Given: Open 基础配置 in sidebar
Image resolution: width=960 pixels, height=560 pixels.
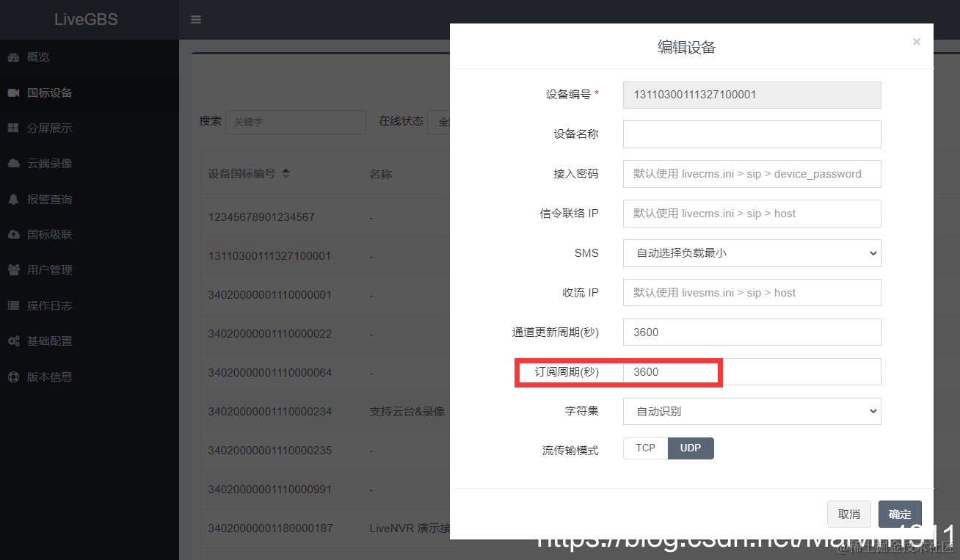Looking at the screenshot, I should click(90, 341).
